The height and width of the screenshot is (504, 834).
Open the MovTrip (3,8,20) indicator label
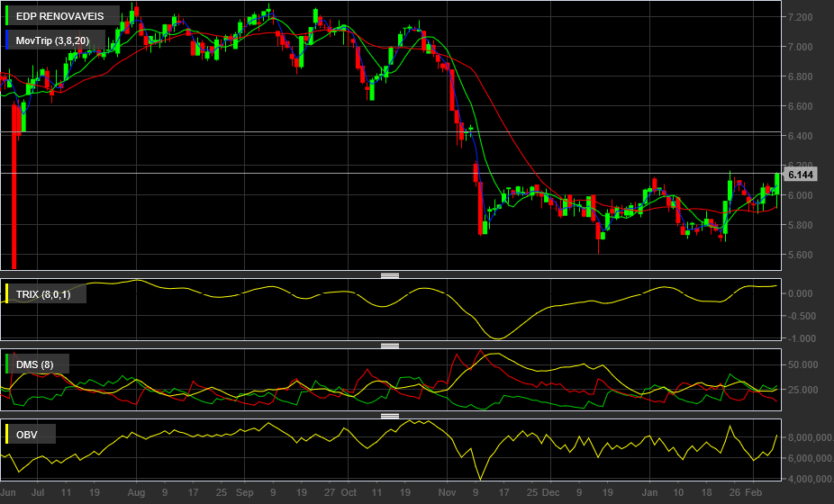[52, 40]
